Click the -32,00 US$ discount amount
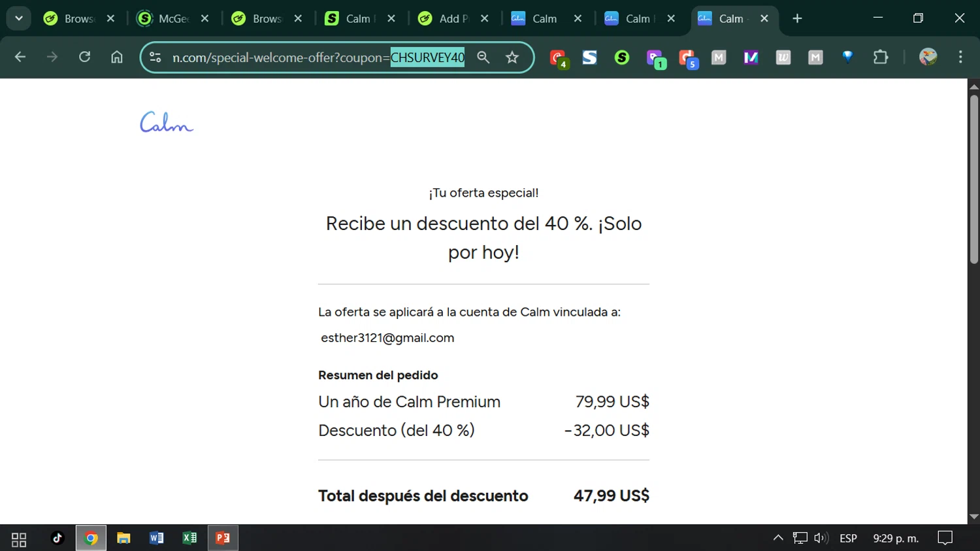The width and height of the screenshot is (980, 551). click(x=607, y=431)
